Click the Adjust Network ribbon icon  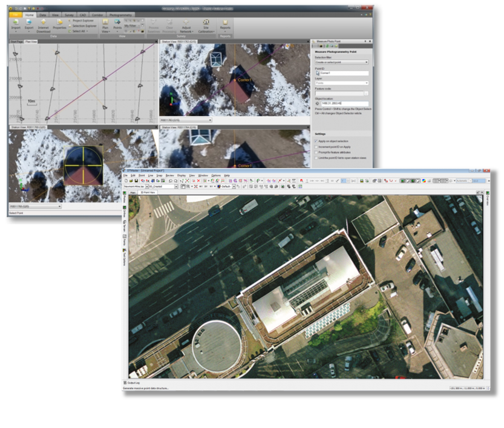tap(186, 22)
